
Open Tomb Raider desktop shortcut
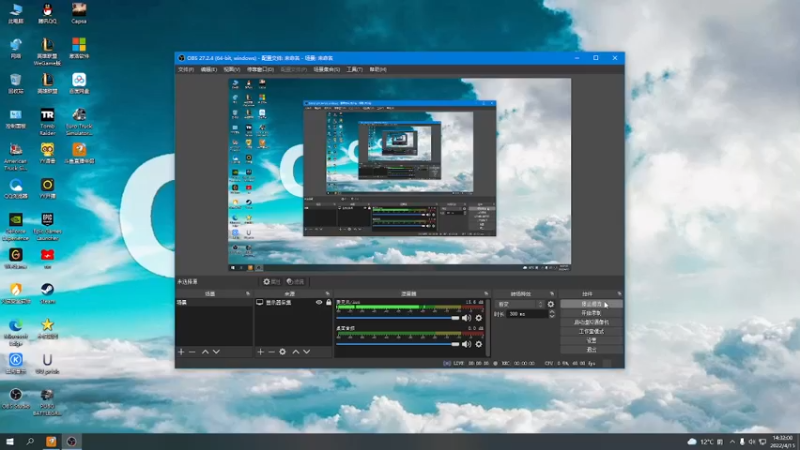[47, 121]
